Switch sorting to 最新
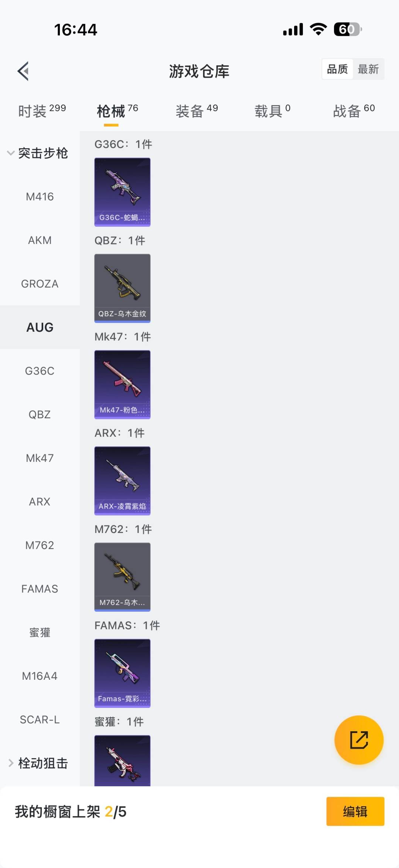Screen dimensions: 399x868 click(x=368, y=69)
